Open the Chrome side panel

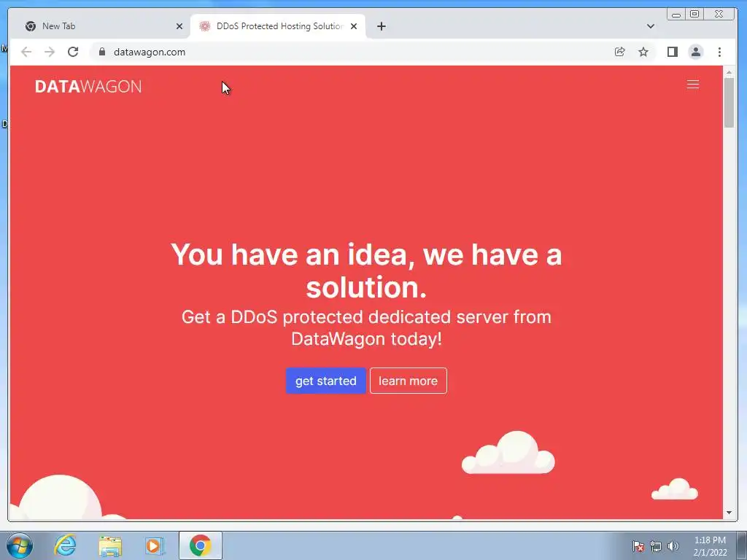pos(672,52)
